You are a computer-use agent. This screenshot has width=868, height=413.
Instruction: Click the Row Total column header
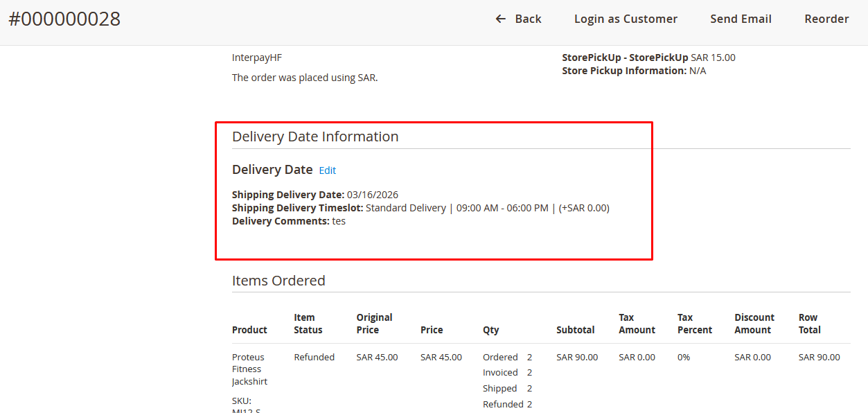(x=809, y=324)
